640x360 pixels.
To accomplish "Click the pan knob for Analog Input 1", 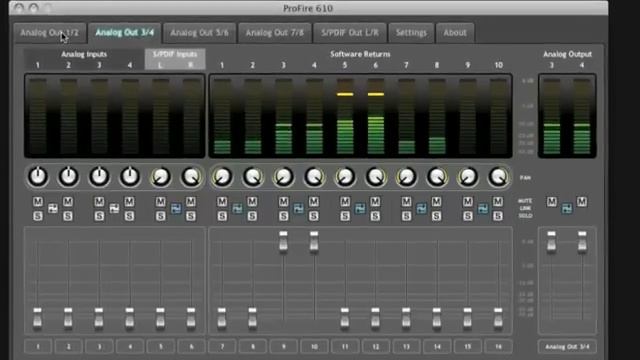I will coord(38,177).
